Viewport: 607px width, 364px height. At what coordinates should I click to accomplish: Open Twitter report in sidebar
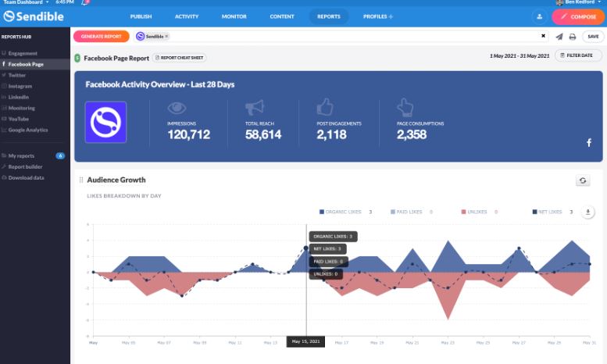point(17,75)
